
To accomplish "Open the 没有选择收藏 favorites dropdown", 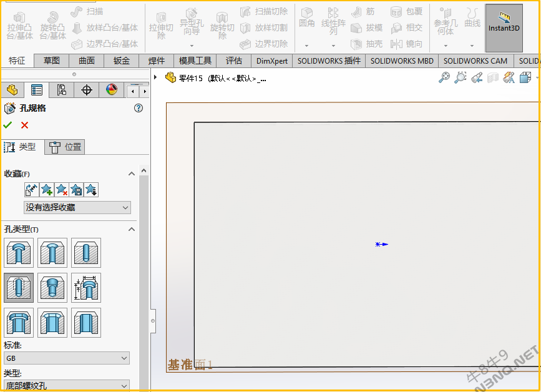I will 77,207.
